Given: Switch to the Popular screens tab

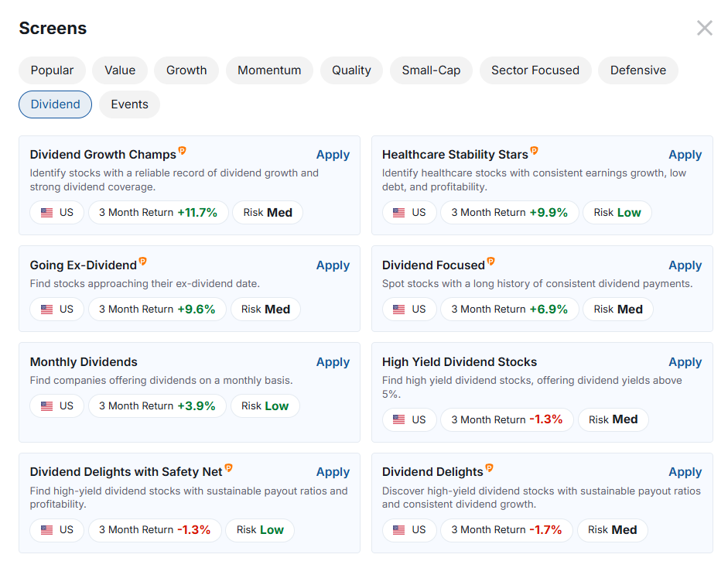Looking at the screenshot, I should coord(52,70).
